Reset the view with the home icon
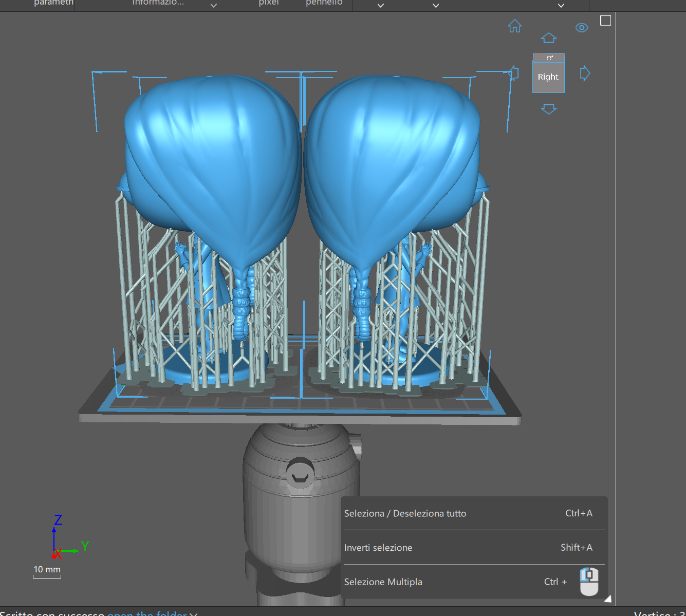The image size is (686, 616). coord(514,26)
